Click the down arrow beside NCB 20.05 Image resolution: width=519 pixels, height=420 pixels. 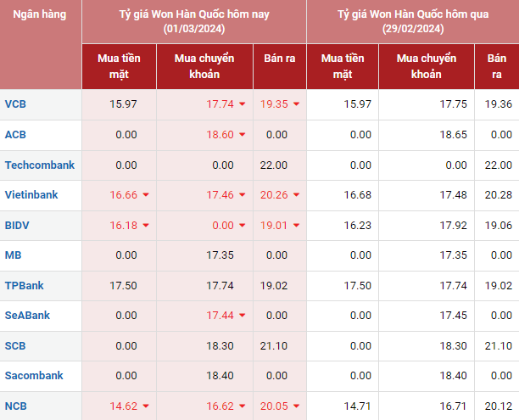tap(296, 406)
